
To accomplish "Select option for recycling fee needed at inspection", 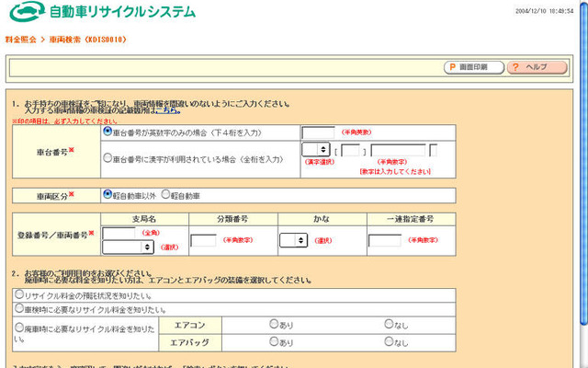I will [19, 309].
